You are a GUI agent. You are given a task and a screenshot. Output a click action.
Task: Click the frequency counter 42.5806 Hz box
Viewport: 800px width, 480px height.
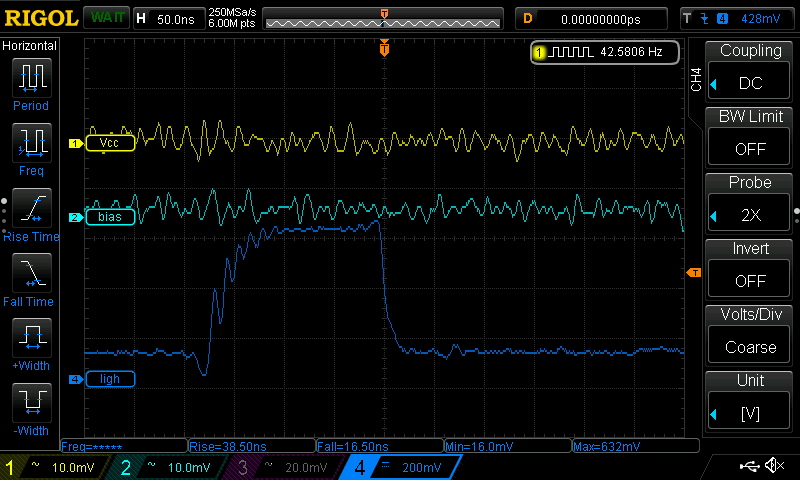point(605,52)
